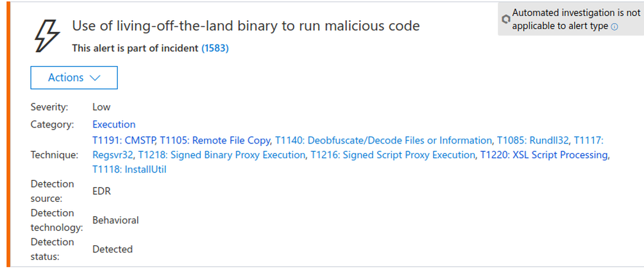Click the Low severity value
The height and width of the screenshot is (270, 644).
101,107
